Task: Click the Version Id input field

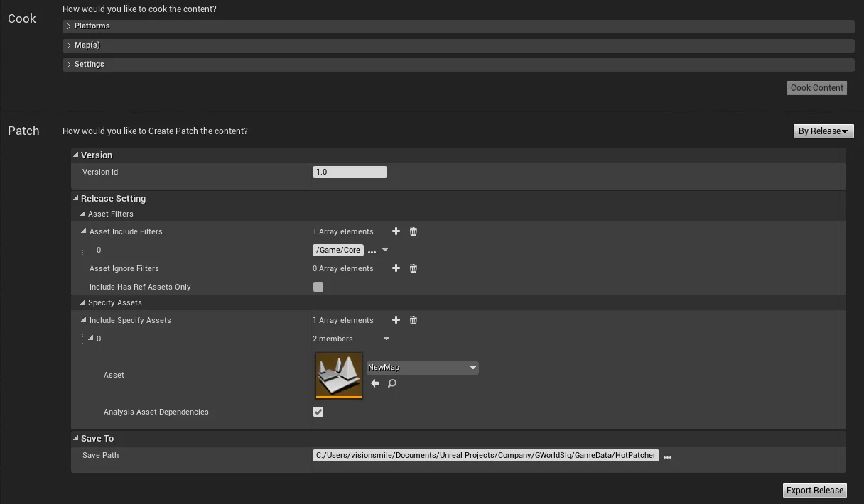Action: tap(350, 172)
